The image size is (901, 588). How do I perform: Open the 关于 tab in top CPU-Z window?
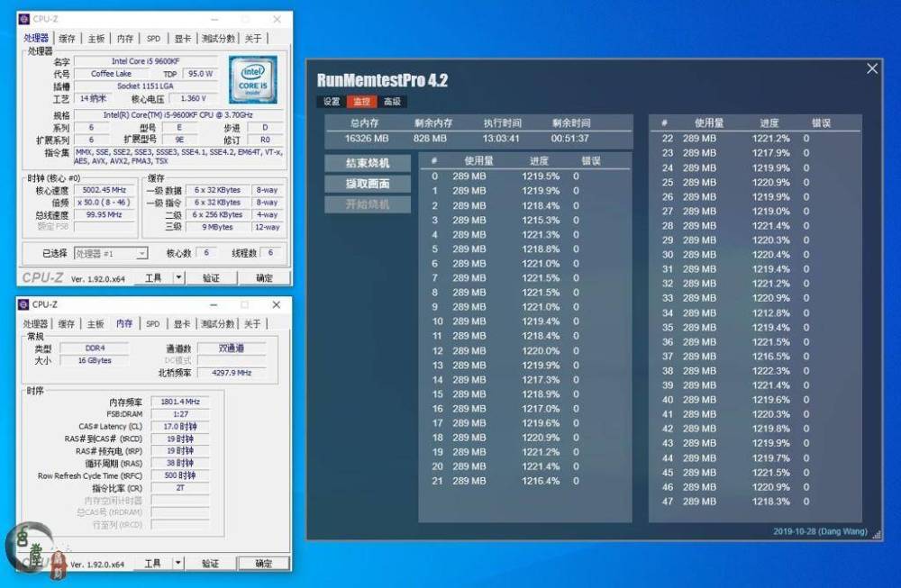(253, 39)
